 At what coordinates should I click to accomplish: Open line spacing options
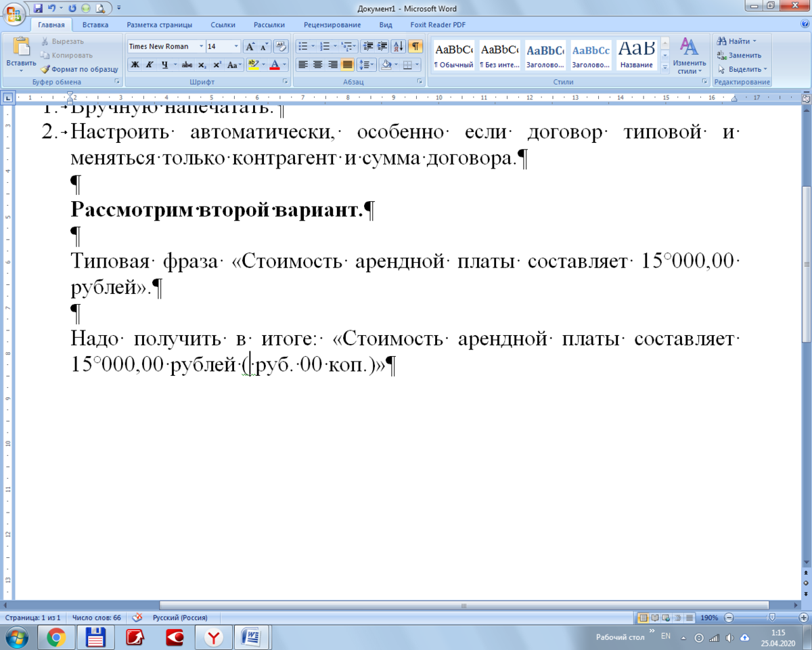[366, 65]
